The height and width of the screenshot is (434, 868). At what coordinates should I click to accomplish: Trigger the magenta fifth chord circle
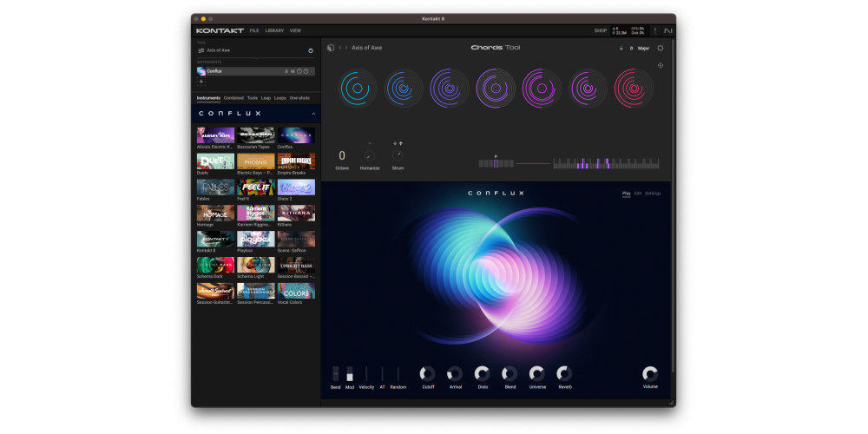542,88
